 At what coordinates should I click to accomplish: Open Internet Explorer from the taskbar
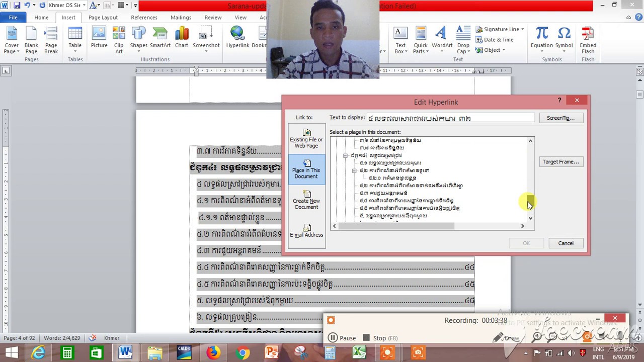(38, 353)
